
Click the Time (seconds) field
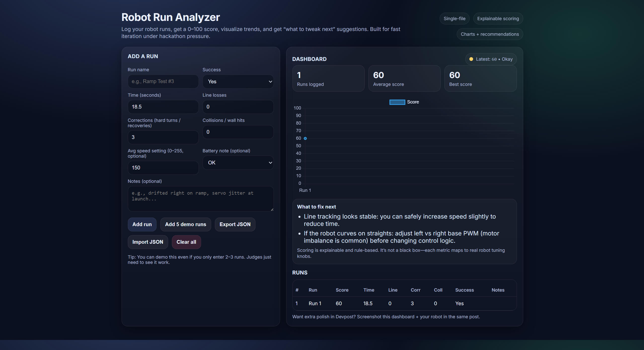coord(163,107)
